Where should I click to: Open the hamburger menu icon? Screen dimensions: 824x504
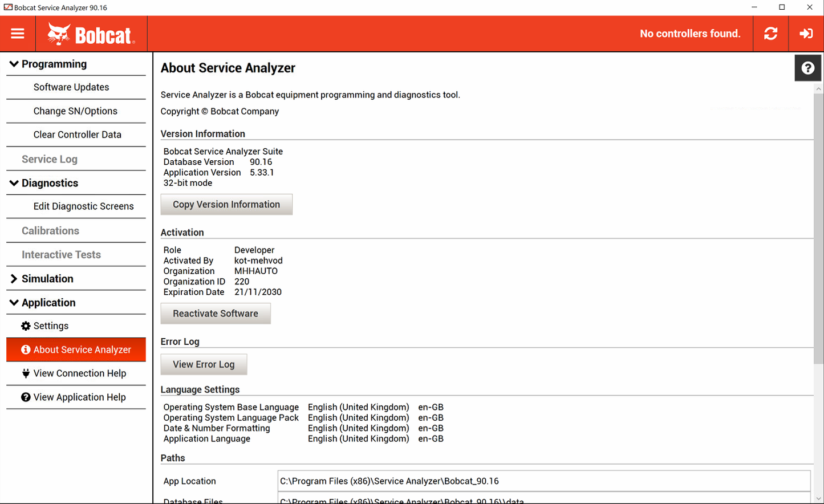tap(18, 34)
